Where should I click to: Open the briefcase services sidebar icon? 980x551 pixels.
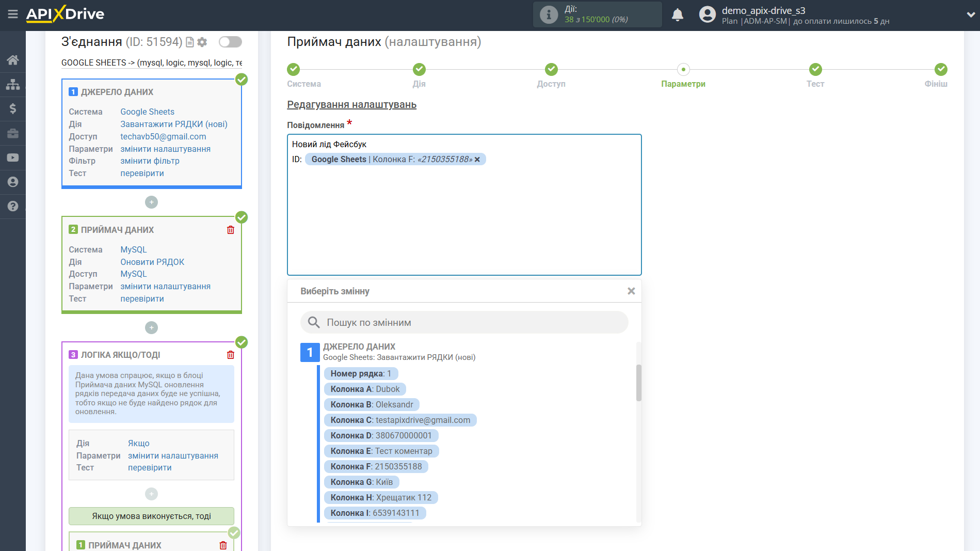(x=13, y=133)
